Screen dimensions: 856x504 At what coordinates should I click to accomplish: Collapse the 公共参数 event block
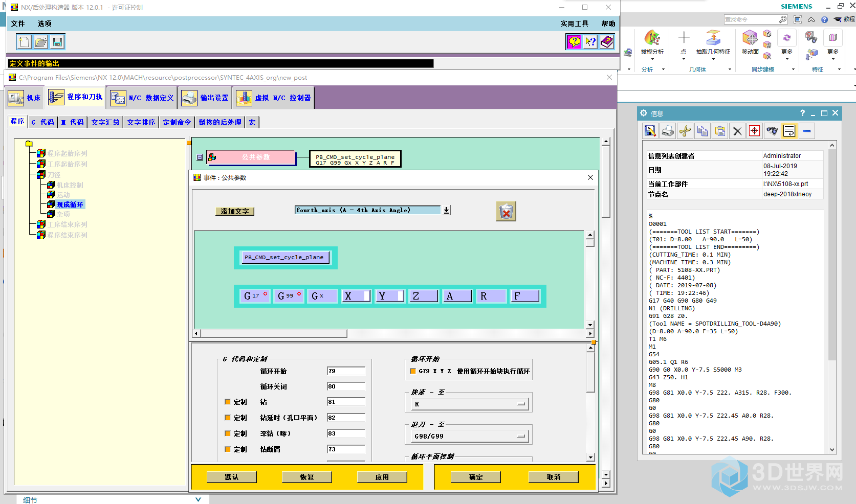[200, 157]
